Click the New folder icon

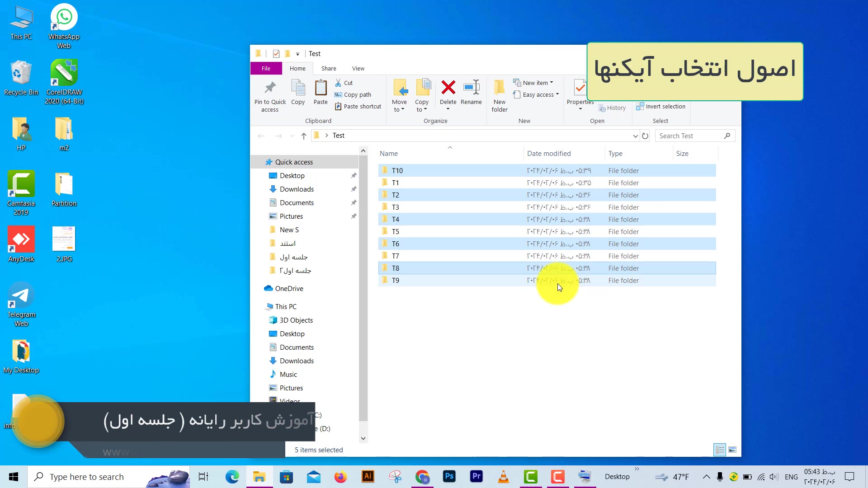(499, 88)
